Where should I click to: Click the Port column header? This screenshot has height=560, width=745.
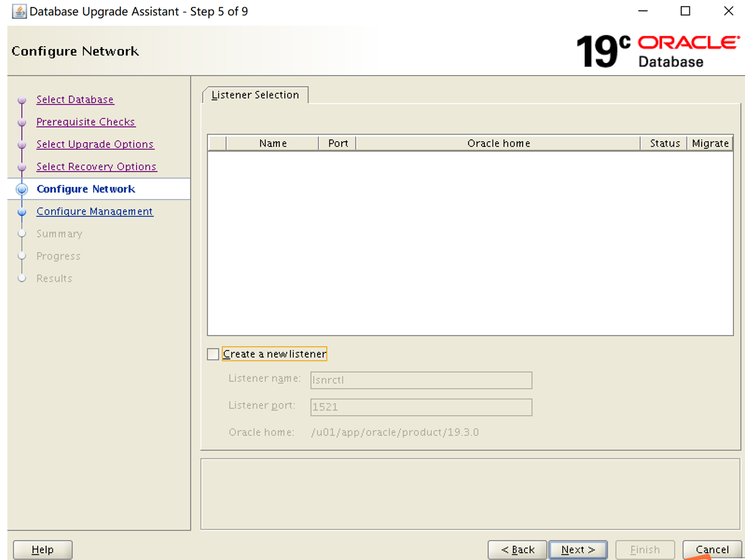tap(338, 143)
